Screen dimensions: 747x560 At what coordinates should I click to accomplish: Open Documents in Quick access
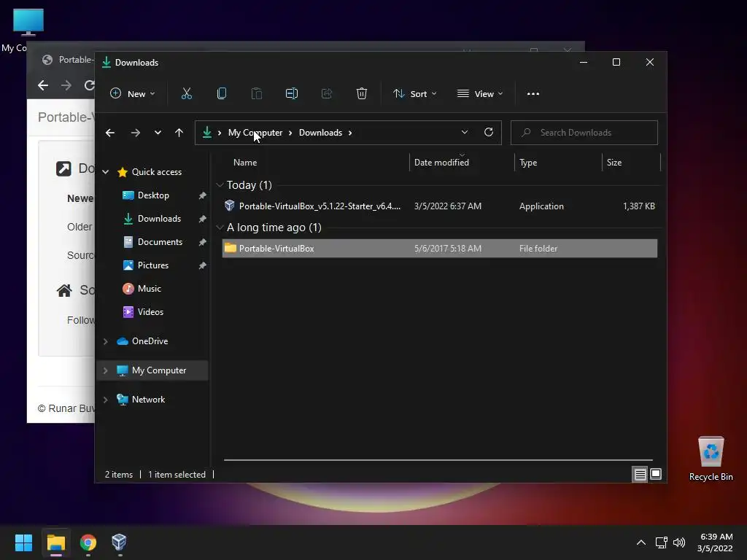click(x=160, y=242)
